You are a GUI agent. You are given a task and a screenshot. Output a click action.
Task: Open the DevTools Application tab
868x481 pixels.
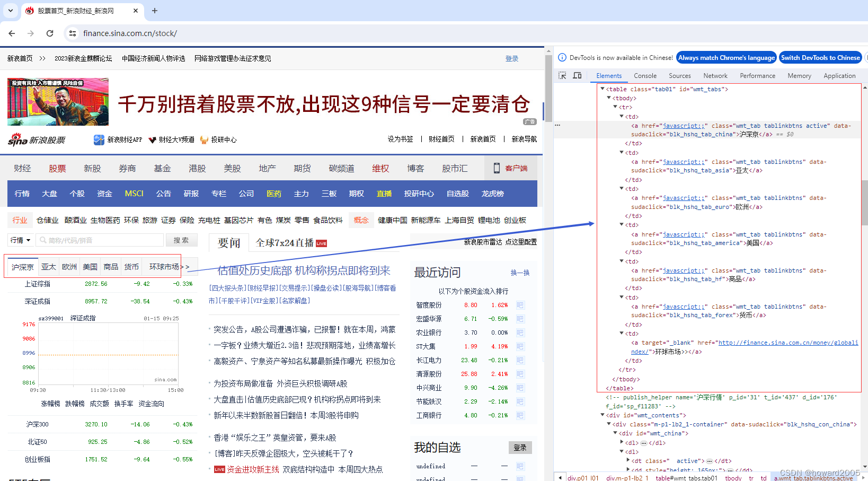[839, 76]
